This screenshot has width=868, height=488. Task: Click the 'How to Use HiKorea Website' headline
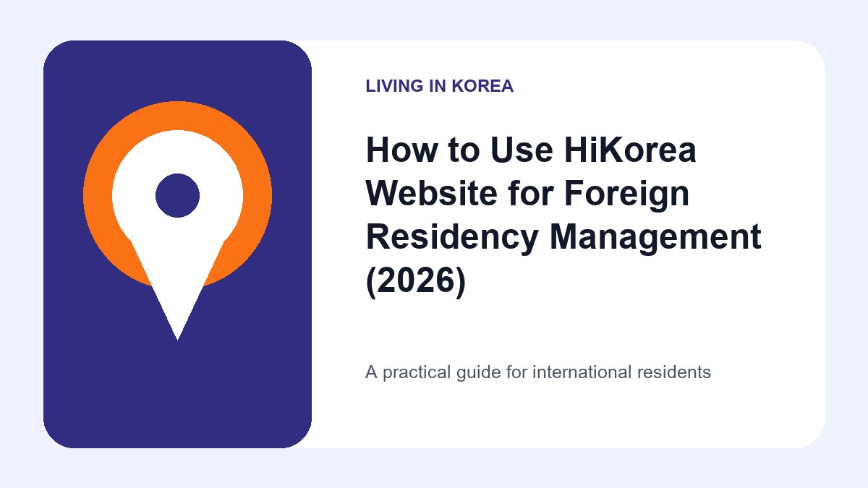[563, 215]
